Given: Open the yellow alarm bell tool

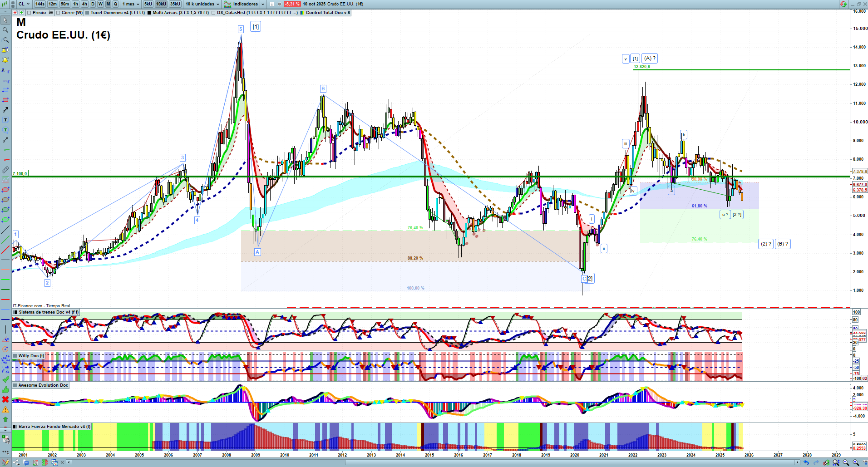Looking at the screenshot, I should (x=5, y=60).
